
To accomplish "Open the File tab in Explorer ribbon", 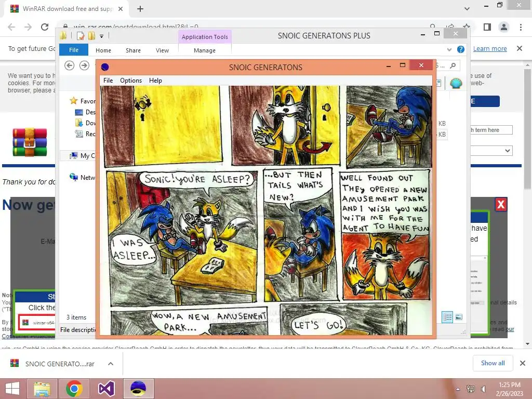I will coord(74,50).
